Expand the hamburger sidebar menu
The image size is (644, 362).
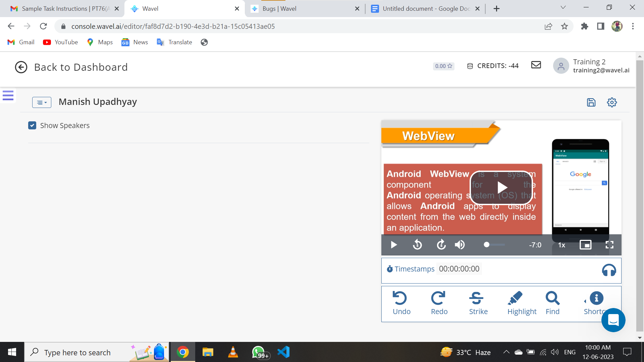pos(8,95)
